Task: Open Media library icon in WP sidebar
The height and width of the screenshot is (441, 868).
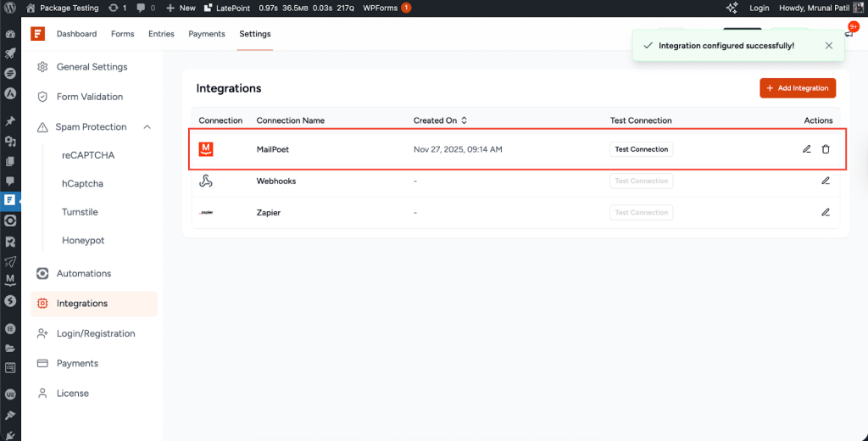Action: (x=10, y=142)
